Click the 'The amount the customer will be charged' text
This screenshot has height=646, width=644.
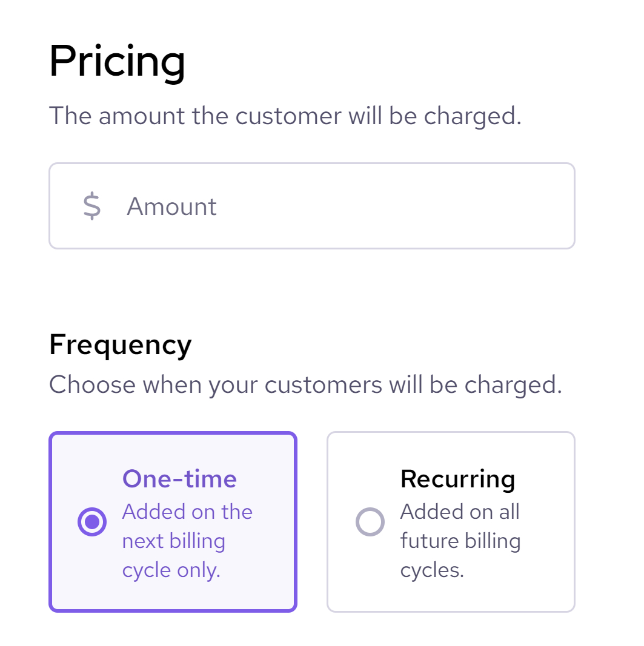(285, 116)
